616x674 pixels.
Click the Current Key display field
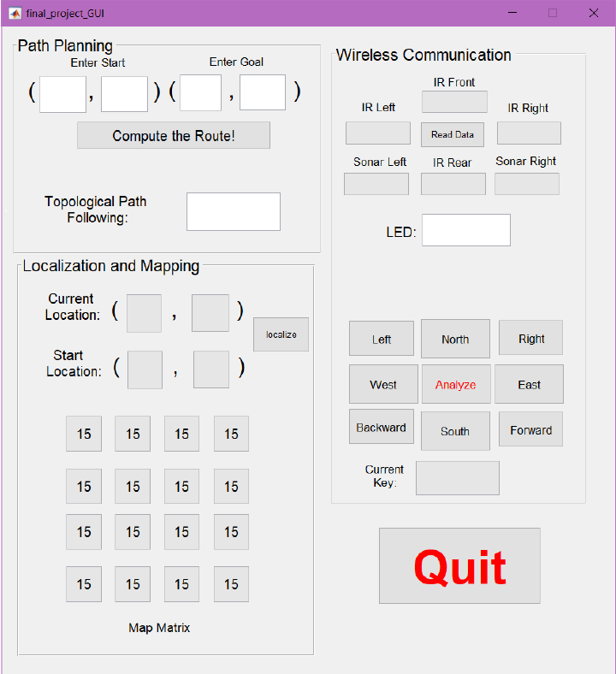[x=457, y=478]
